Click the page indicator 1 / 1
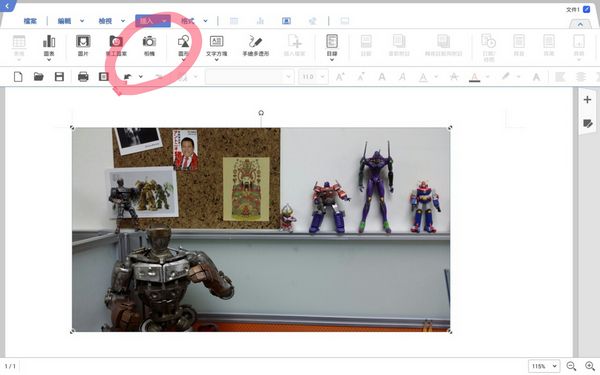This screenshot has width=600, height=375. [10, 366]
